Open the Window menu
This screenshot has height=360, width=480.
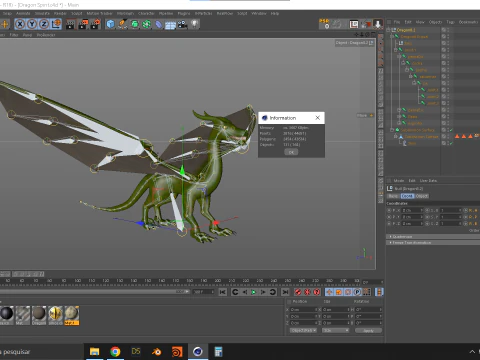coord(259,13)
